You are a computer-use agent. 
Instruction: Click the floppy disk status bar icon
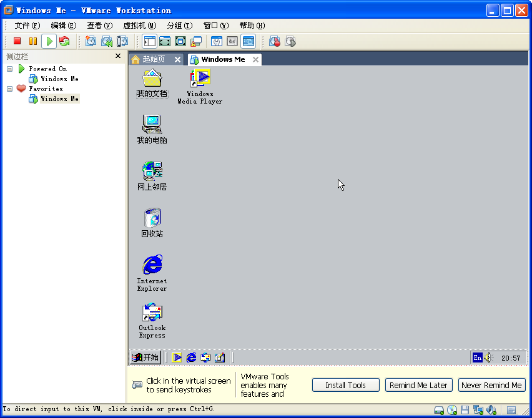click(x=465, y=411)
